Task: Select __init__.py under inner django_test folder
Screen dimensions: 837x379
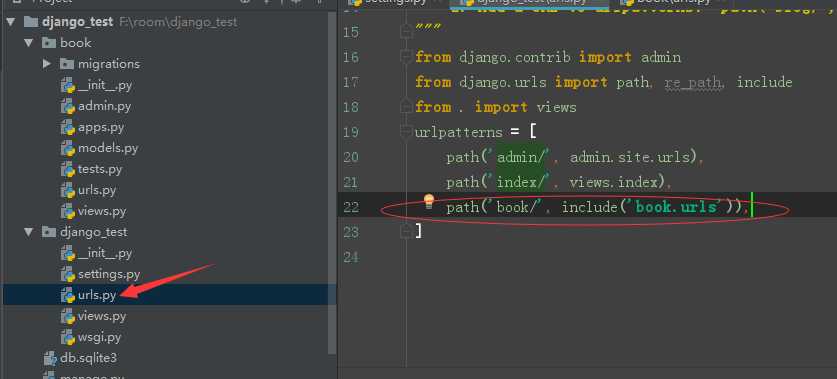Action: click(x=105, y=254)
